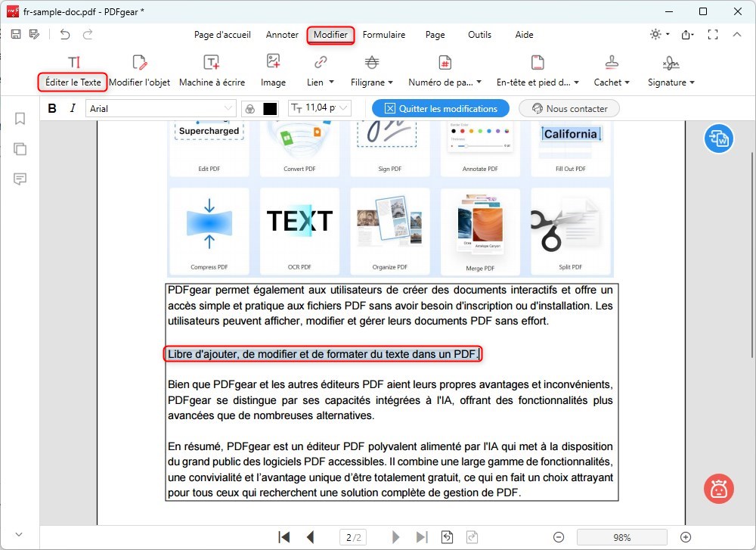The image size is (756, 550).
Task: Click Quitter les modifications button
Action: coord(440,108)
